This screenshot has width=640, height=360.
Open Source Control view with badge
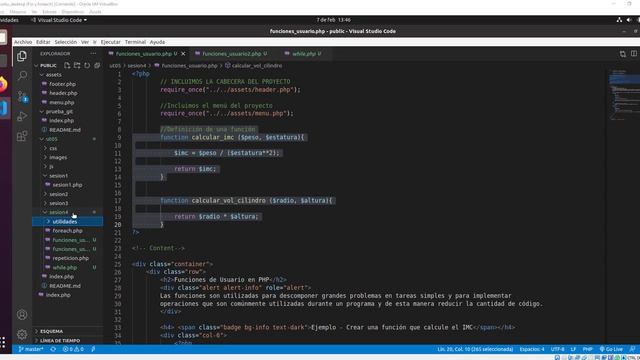pos(22,96)
